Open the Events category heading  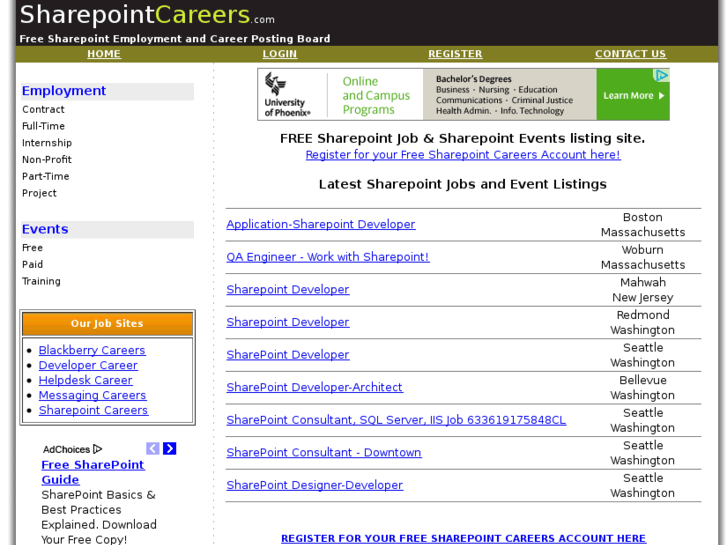click(45, 229)
